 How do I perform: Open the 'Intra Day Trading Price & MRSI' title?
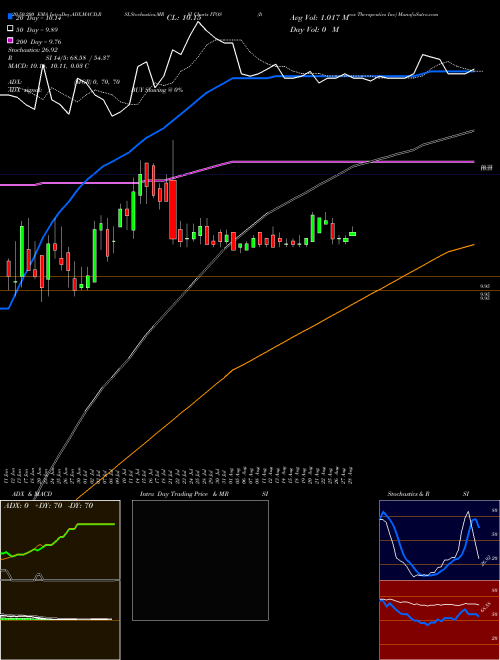pos(204,494)
